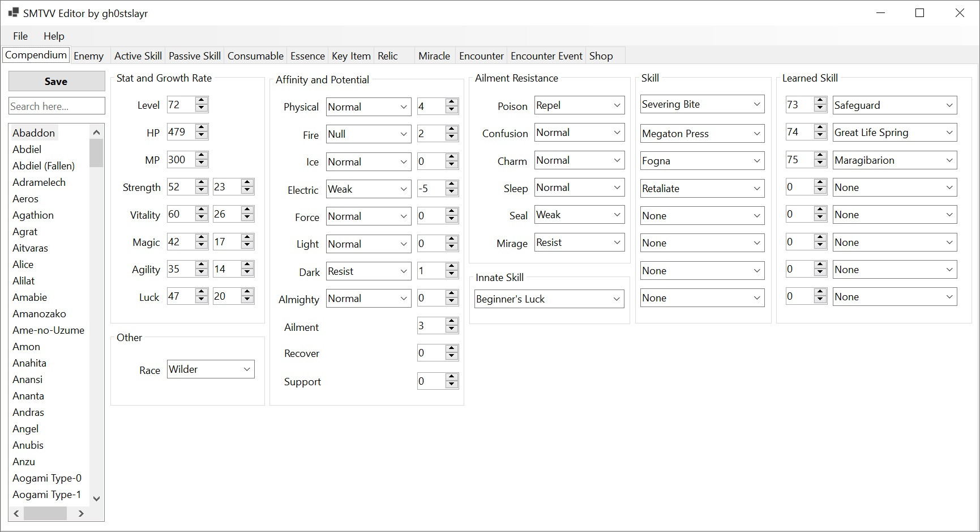
Task: Click the SMTVV Editor app icon
Action: tap(14, 12)
